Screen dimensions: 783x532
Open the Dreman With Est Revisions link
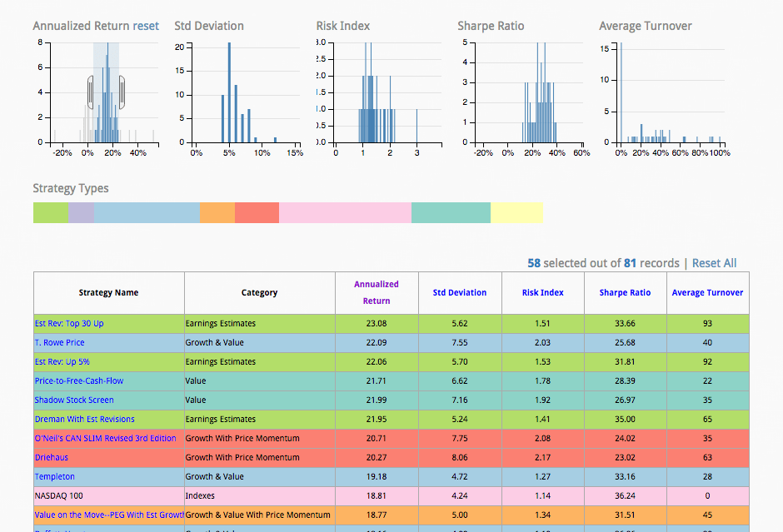pos(84,420)
